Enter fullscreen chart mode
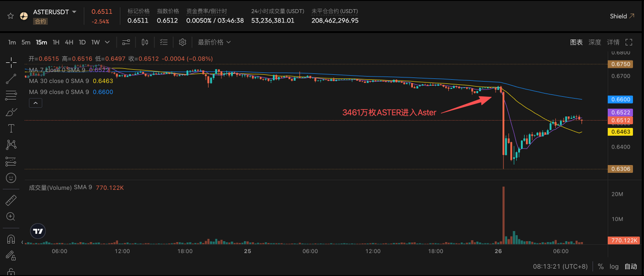The width and height of the screenshot is (644, 276). pos(628,42)
